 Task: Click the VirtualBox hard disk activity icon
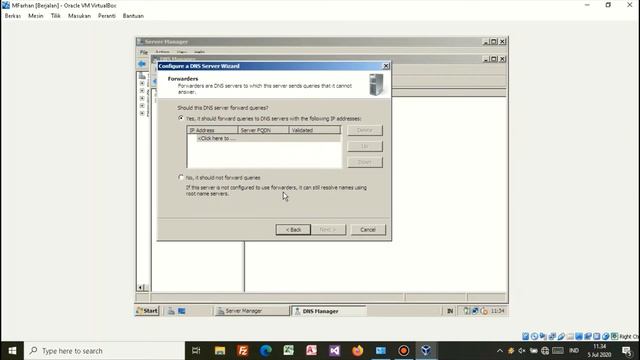(x=526, y=336)
